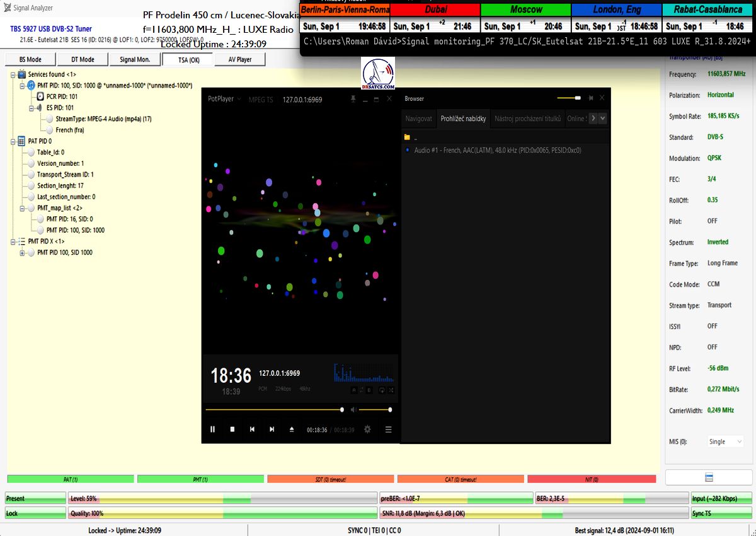
Task: Collapse the PAT PID 0 tree node
Action: coord(13,142)
